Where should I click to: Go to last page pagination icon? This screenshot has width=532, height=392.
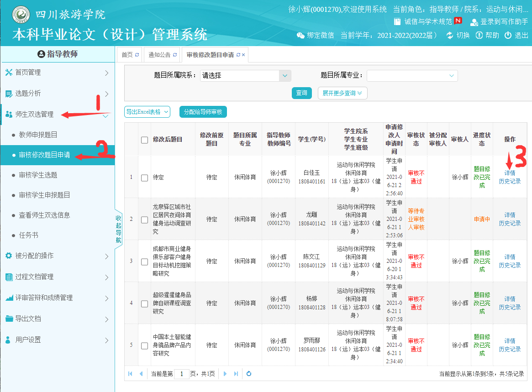click(x=236, y=374)
